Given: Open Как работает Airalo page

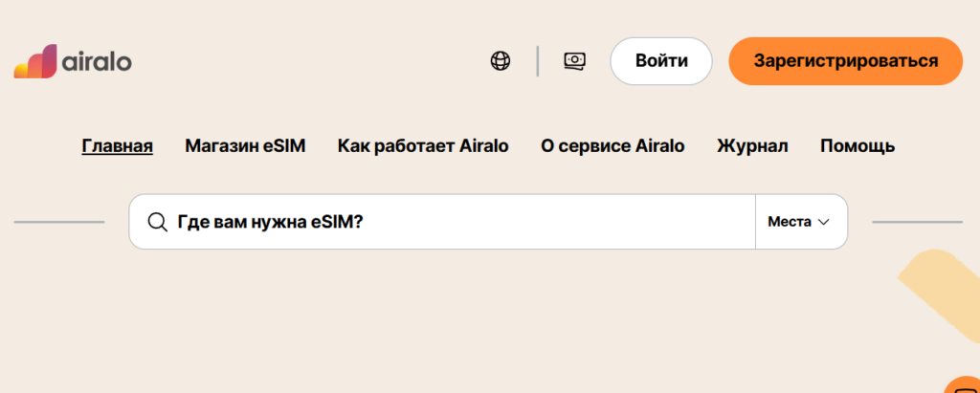Looking at the screenshot, I should click(x=423, y=146).
